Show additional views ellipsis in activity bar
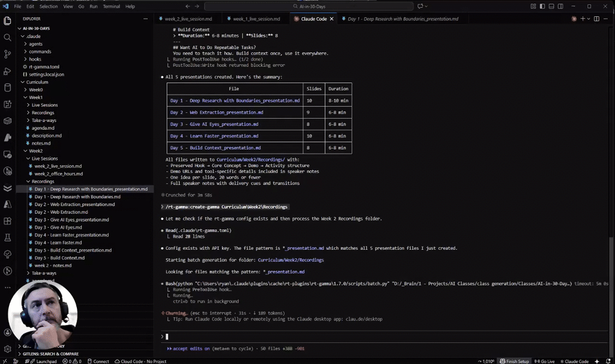The width and height of the screenshot is (615, 364). 7,288
